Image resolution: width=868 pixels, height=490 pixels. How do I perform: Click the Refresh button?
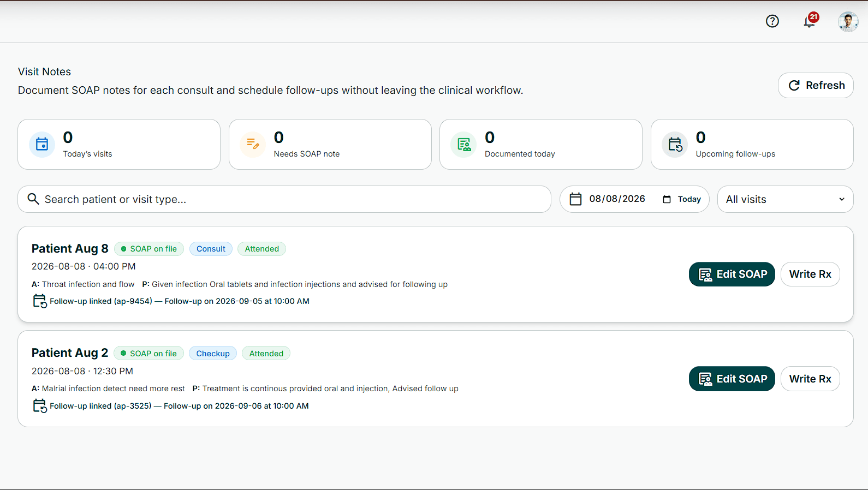point(816,85)
